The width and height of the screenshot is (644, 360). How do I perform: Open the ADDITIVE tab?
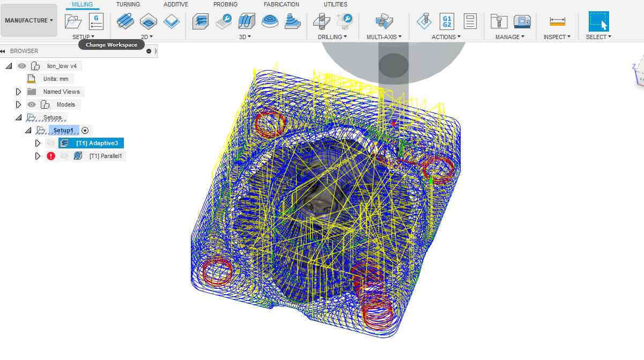coord(176,4)
